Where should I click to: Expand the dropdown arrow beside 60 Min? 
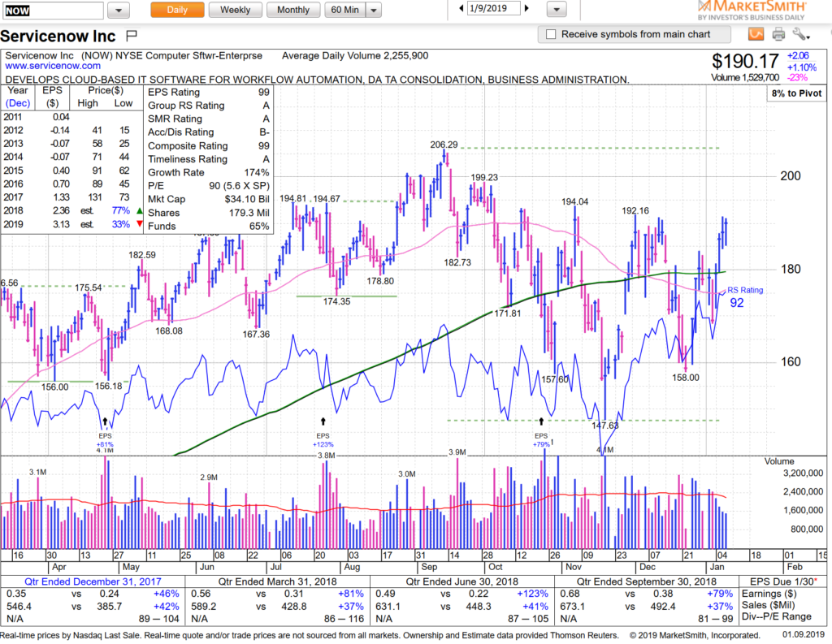pos(374,10)
